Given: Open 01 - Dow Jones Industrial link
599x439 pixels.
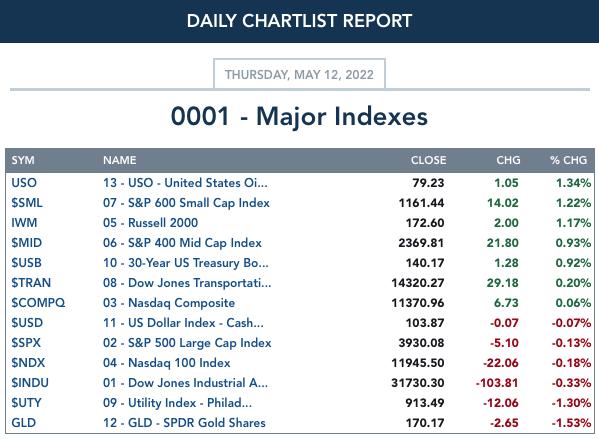Looking at the screenshot, I should point(186,383).
